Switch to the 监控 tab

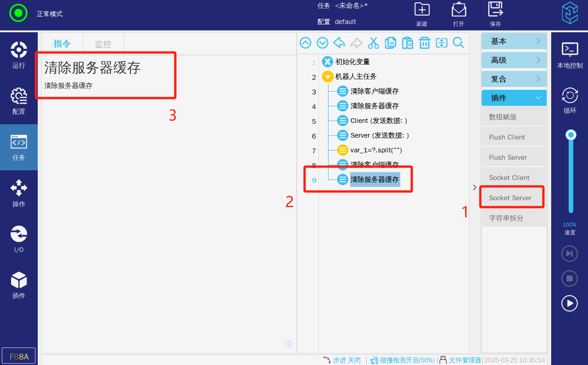point(103,44)
